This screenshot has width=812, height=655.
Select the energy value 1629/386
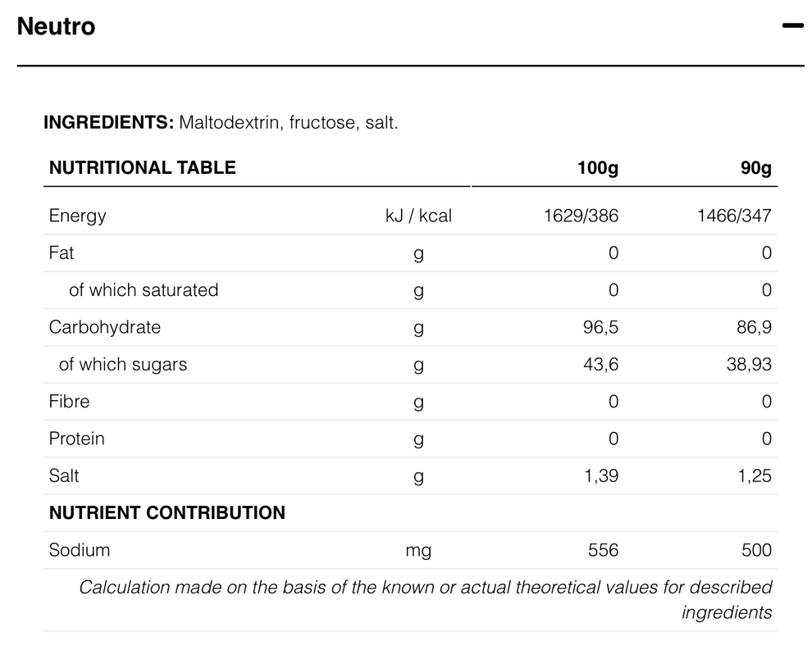tap(581, 216)
